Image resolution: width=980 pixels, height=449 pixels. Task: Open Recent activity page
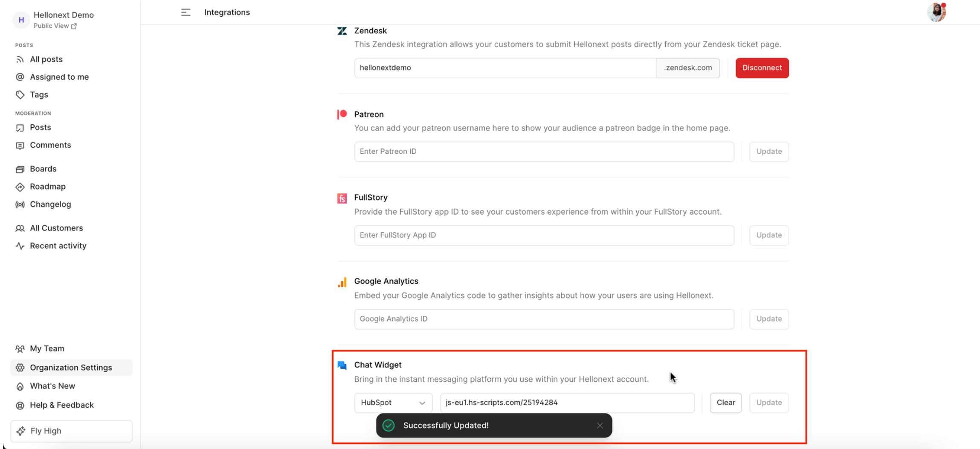coord(58,246)
